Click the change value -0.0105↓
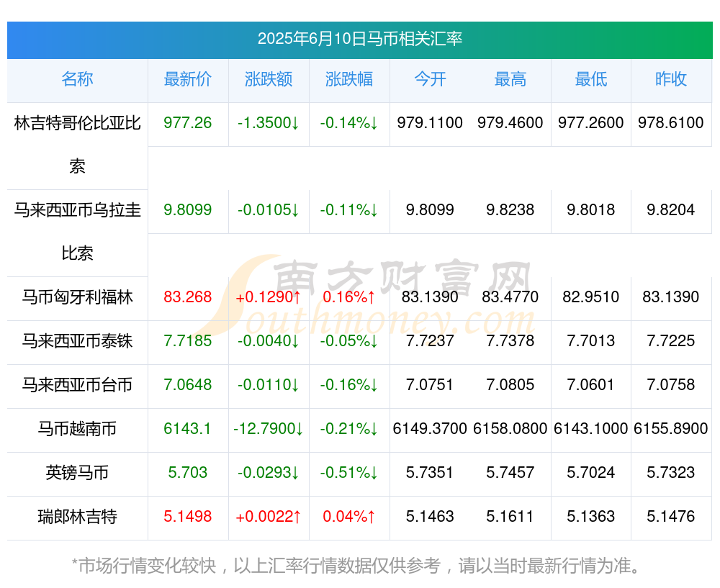 click(269, 210)
